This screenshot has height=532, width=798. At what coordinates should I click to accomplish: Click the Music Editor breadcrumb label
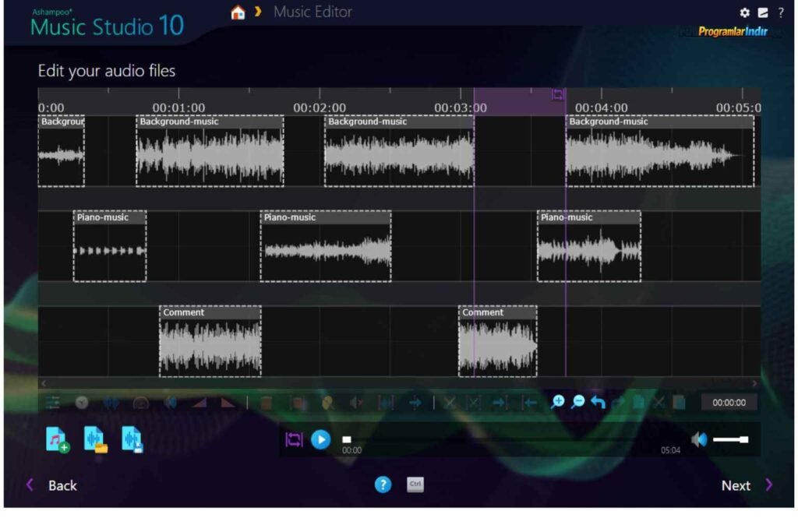[x=312, y=12]
